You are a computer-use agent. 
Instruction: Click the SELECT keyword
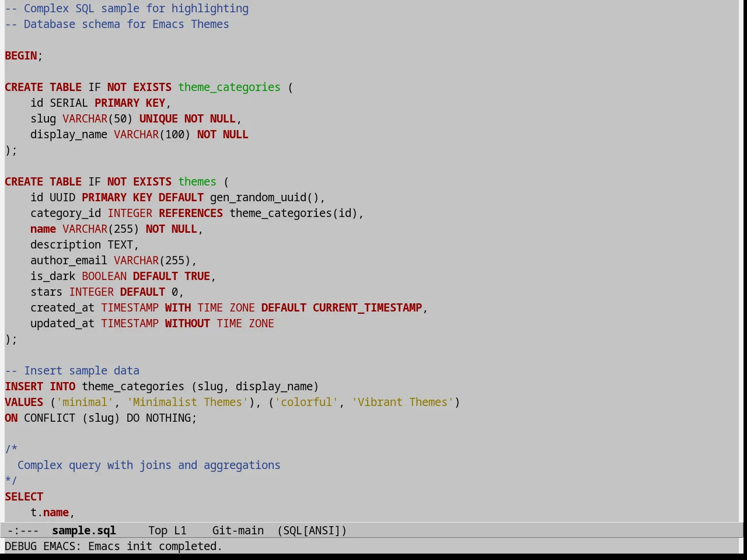tap(24, 496)
